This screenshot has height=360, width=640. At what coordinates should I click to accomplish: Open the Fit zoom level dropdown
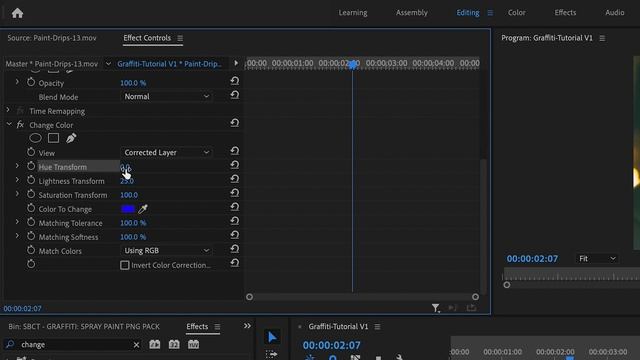[x=597, y=259]
